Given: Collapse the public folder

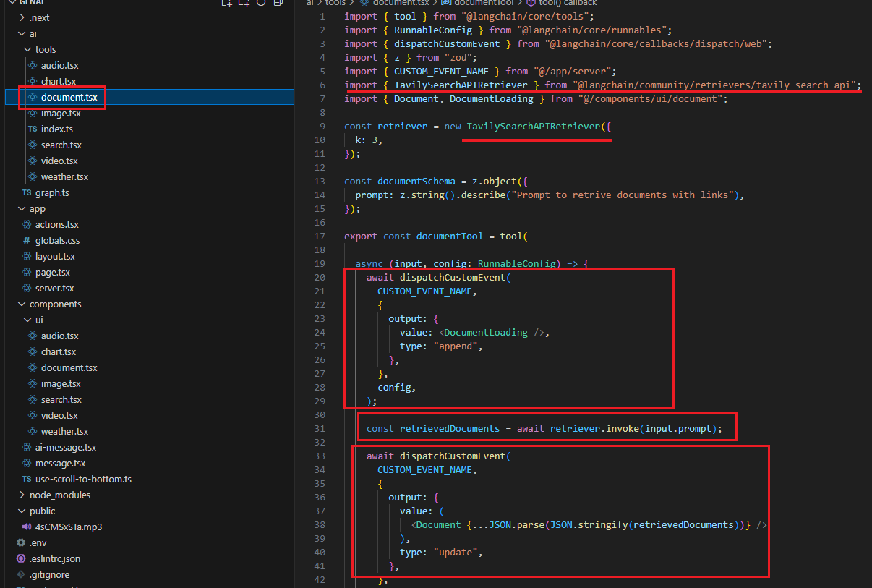Looking at the screenshot, I should 22,511.
